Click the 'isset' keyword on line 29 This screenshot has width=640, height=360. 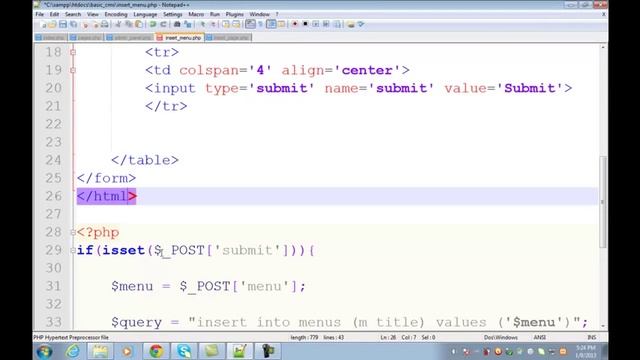[x=124, y=250]
